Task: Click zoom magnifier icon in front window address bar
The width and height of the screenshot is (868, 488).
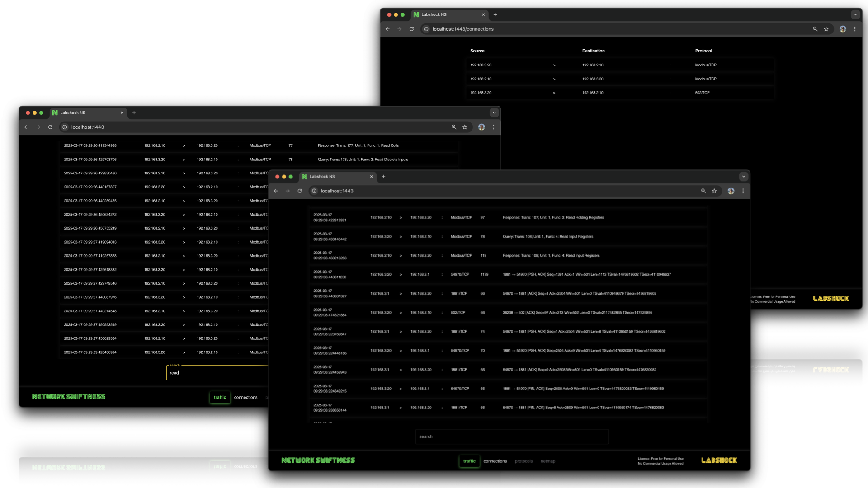Action: (703, 191)
